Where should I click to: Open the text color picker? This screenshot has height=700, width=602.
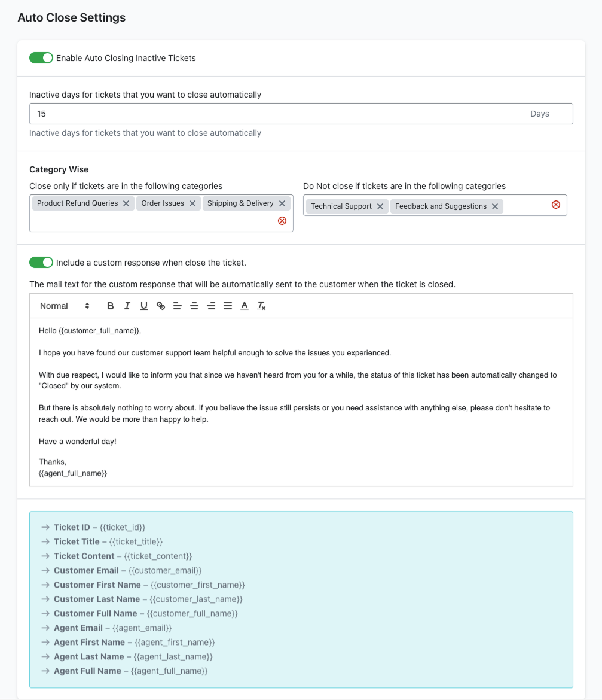click(x=244, y=306)
